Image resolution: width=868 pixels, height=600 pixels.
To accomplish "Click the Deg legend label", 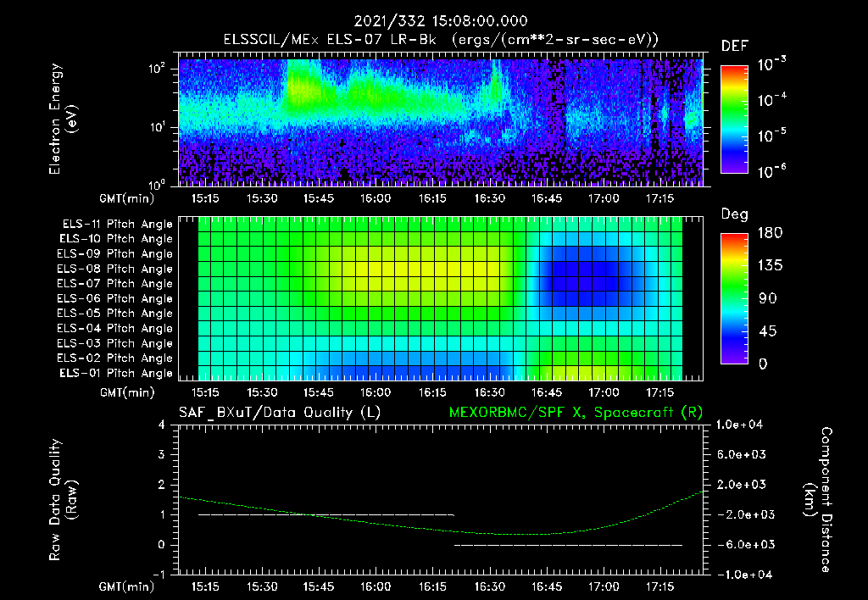I will tap(735, 214).
